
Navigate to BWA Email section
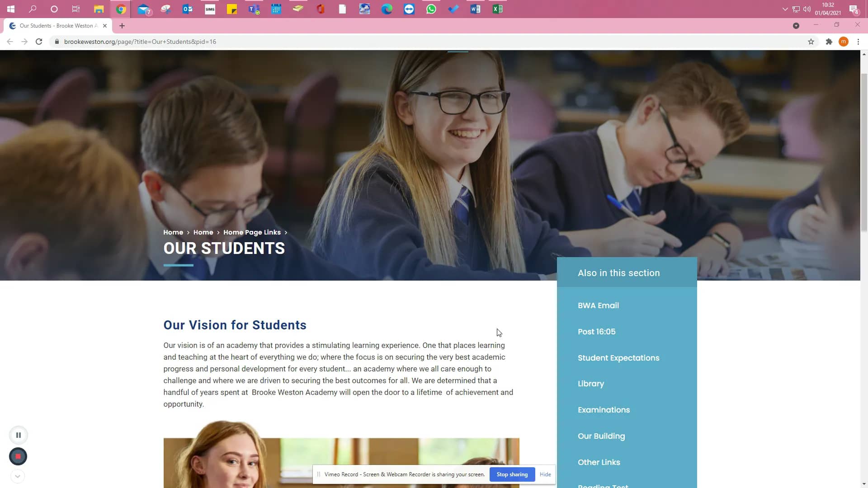pyautogui.click(x=599, y=305)
